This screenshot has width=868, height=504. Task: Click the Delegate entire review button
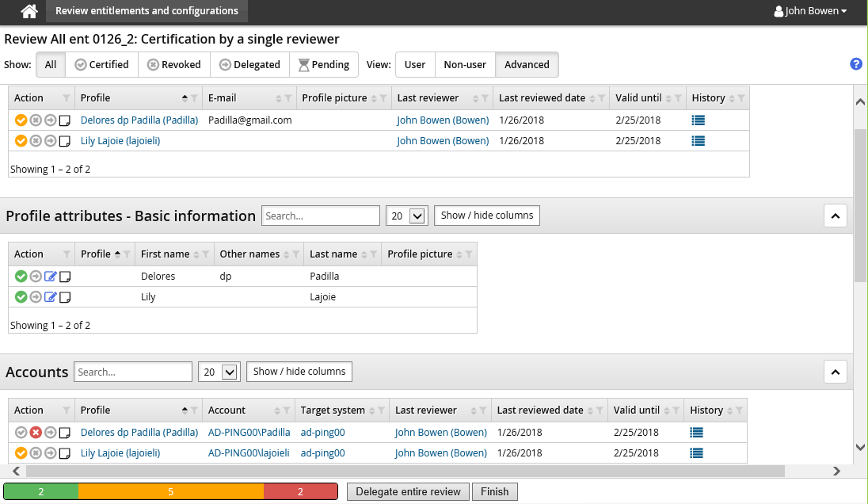(x=408, y=491)
